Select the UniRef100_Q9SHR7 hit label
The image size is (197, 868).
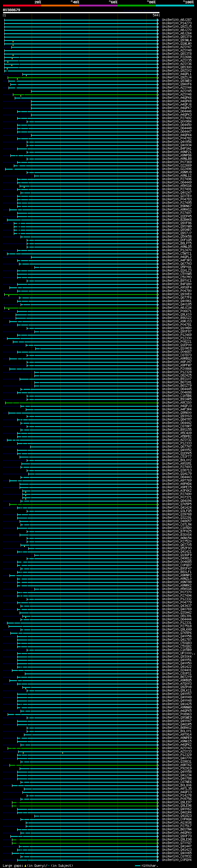177,230
